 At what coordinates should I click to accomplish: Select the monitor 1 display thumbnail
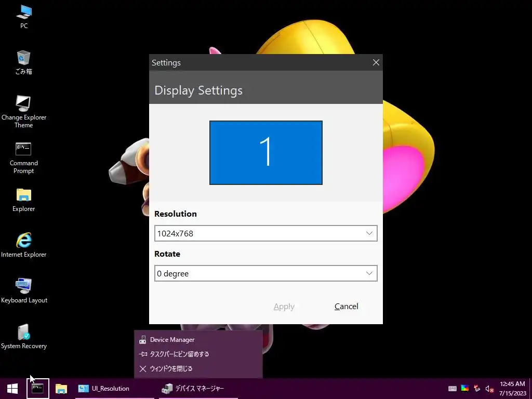[265, 153]
